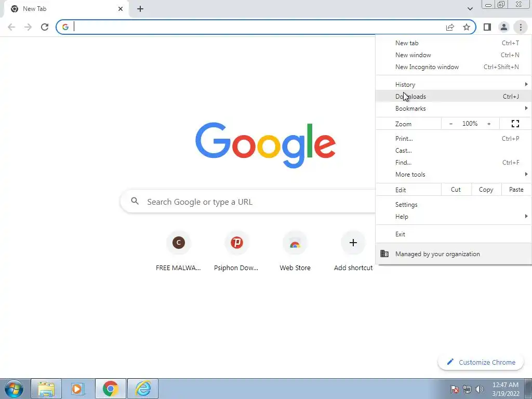Open the side panel icon
Image resolution: width=532 pixels, height=399 pixels.
487,27
